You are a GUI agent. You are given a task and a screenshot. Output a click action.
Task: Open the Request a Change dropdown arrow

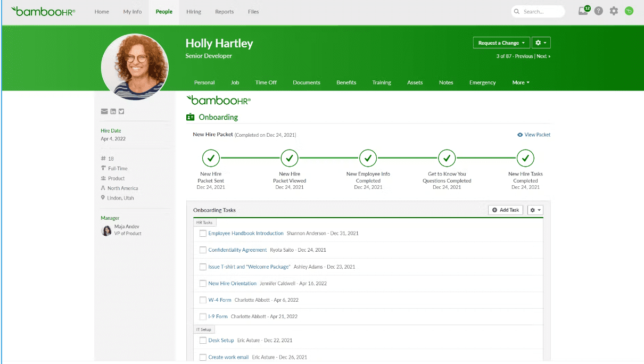tap(524, 42)
